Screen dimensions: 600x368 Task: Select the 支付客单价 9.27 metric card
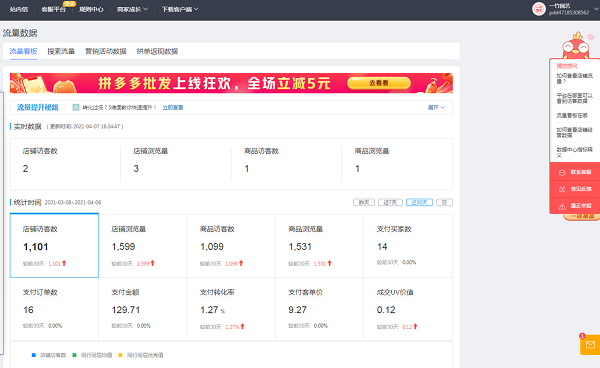tap(320, 309)
